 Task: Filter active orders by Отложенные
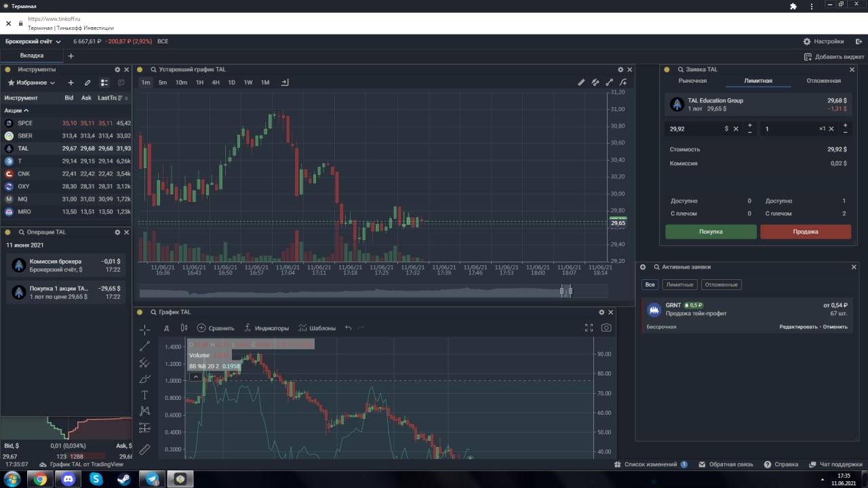pyautogui.click(x=722, y=285)
